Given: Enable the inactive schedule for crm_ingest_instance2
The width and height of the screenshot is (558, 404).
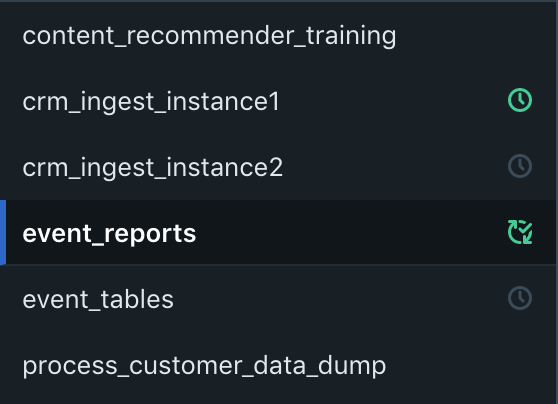Looking at the screenshot, I should coord(520,166).
